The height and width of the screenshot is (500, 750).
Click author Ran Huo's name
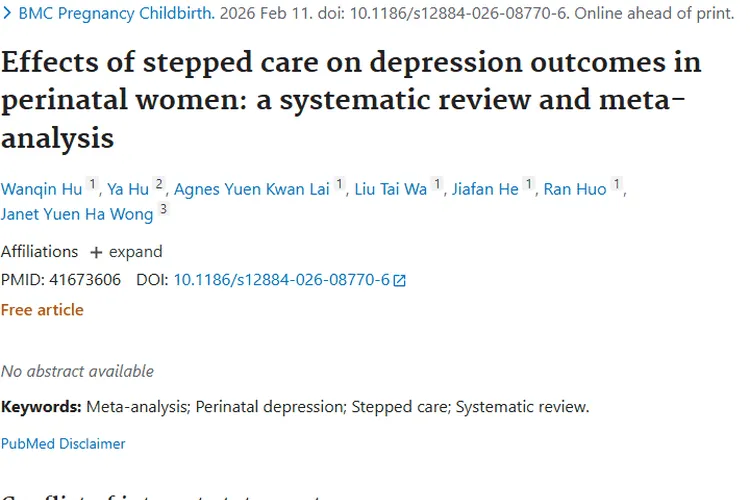575,190
